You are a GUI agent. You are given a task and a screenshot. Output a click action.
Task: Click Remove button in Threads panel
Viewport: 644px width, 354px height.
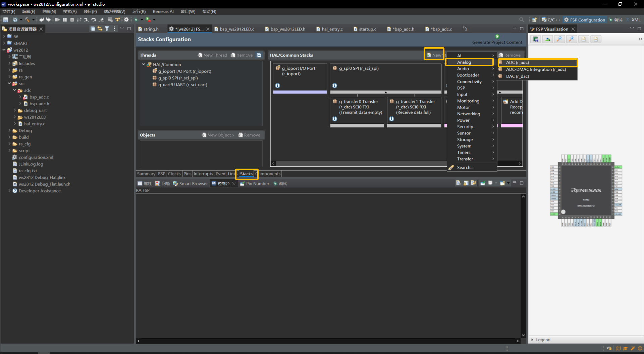[x=242, y=55]
